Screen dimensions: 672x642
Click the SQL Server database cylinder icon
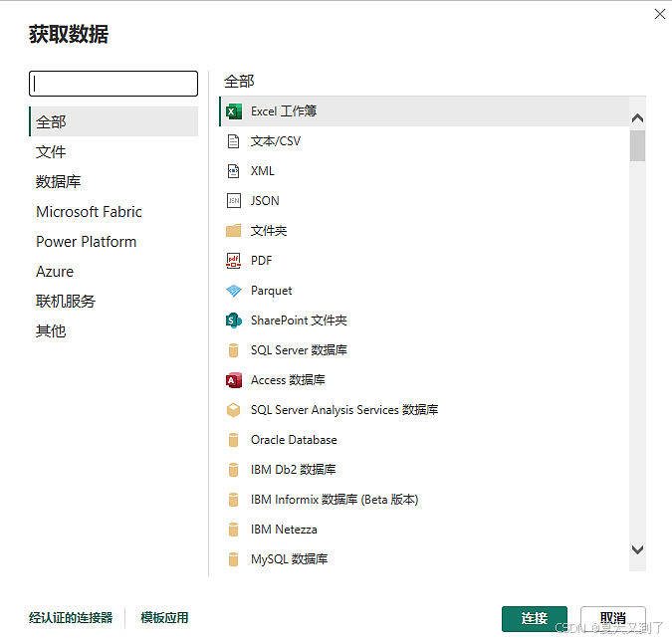coord(233,350)
